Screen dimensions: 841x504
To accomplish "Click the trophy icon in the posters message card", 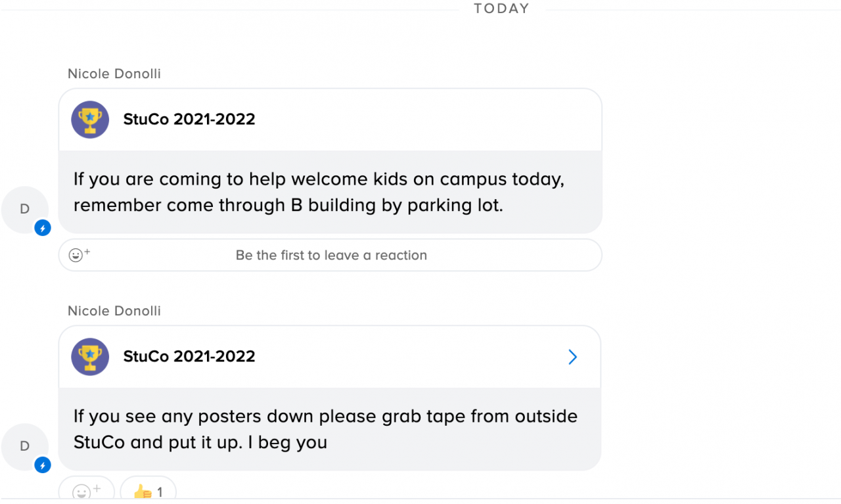I will (x=90, y=357).
